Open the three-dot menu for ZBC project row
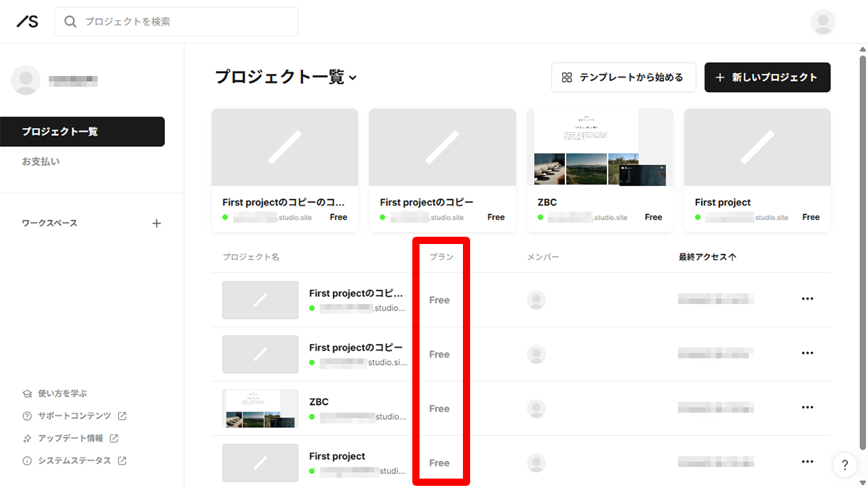The width and height of the screenshot is (868, 488). point(807,408)
